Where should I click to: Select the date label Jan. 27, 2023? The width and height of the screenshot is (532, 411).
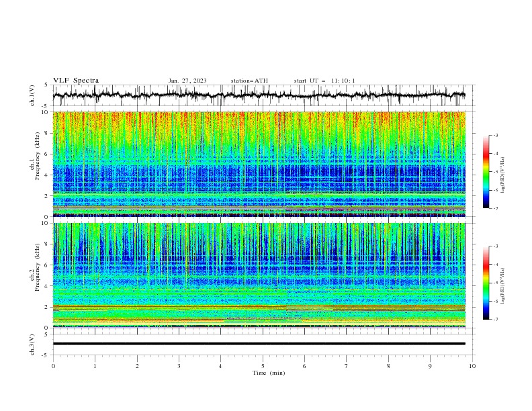tap(187, 81)
